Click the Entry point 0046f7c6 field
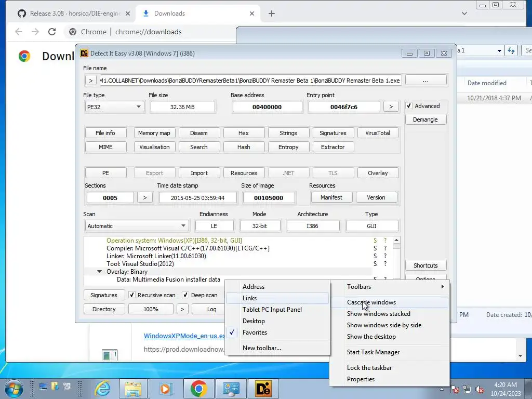 (x=344, y=107)
